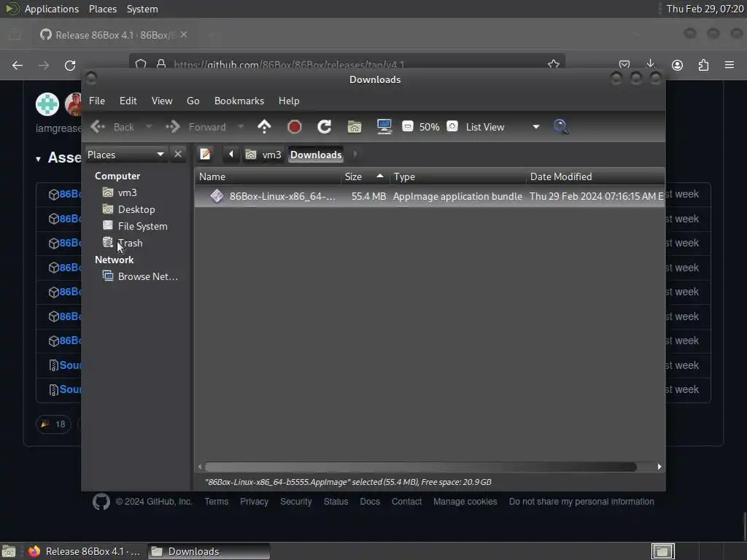
Task: Open Firefox account icon
Action: pos(677,65)
